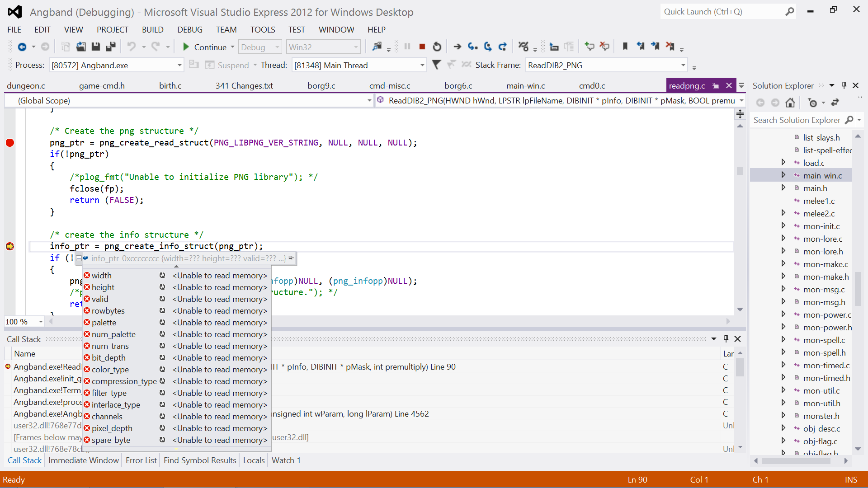Toggle breakpoint at png_create_info_struct line
Viewport: 868px width, 488px height.
click(x=10, y=246)
